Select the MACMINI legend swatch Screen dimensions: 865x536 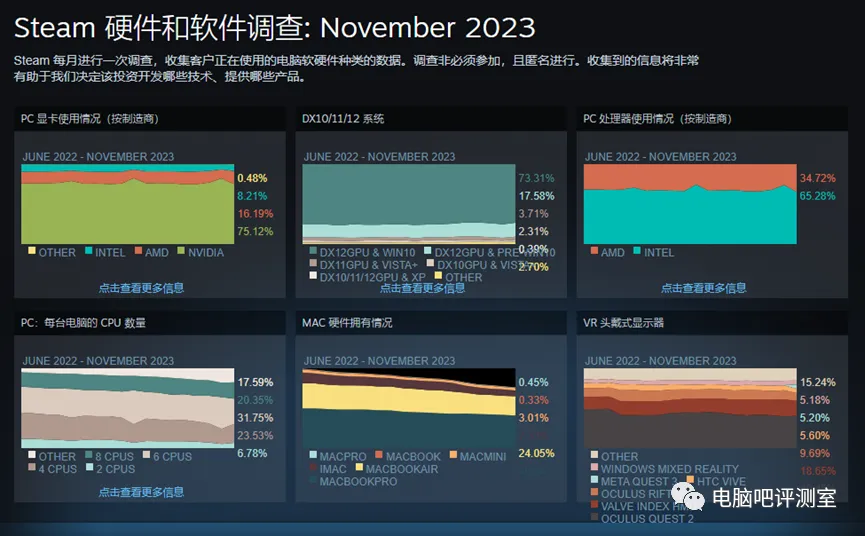(x=453, y=455)
